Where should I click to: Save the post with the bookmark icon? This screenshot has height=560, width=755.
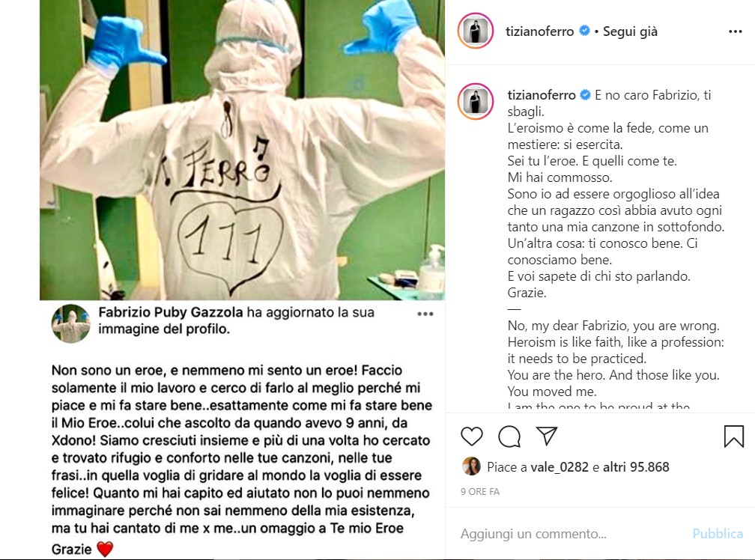tap(734, 436)
